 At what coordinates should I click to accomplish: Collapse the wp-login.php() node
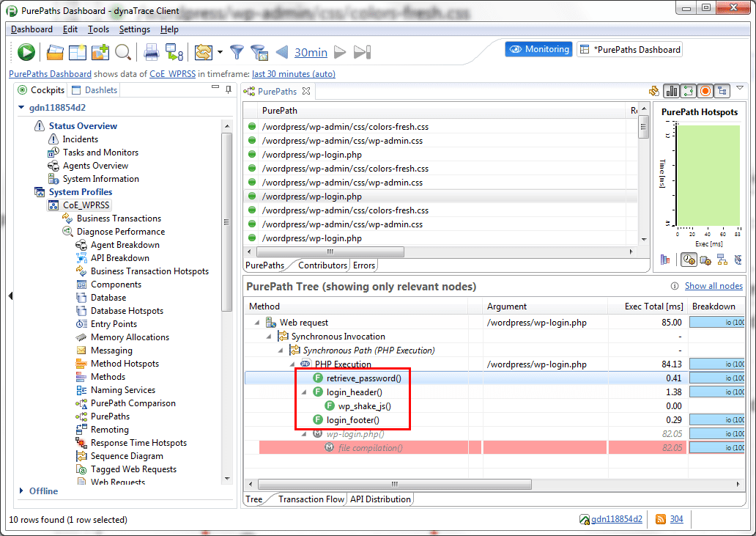tap(304, 434)
